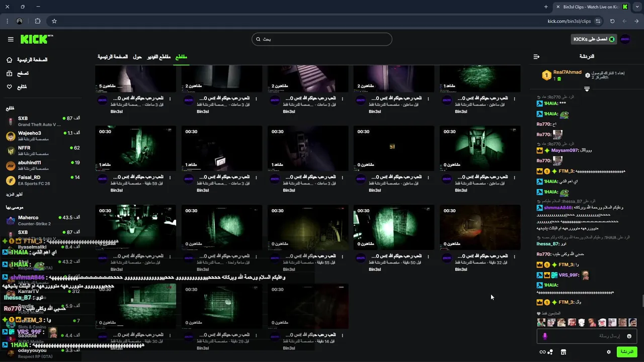Click the search magnifier icon
The image size is (644, 362).
coord(258,39)
